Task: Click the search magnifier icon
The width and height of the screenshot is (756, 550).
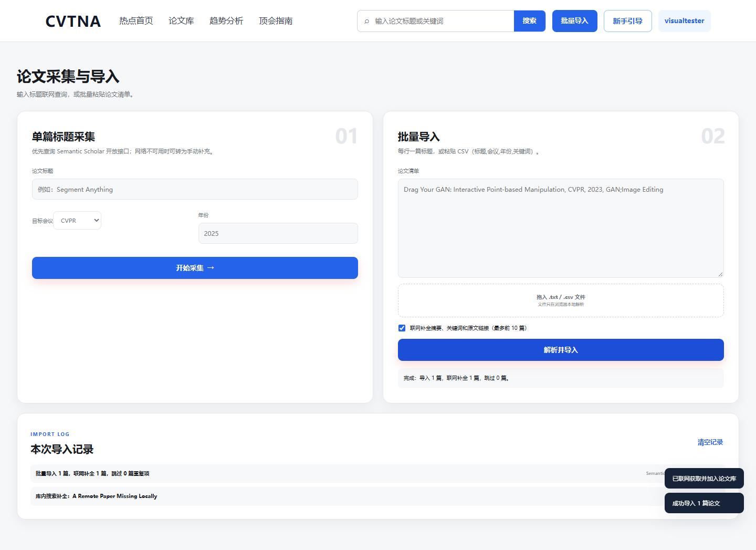Action: pyautogui.click(x=366, y=22)
